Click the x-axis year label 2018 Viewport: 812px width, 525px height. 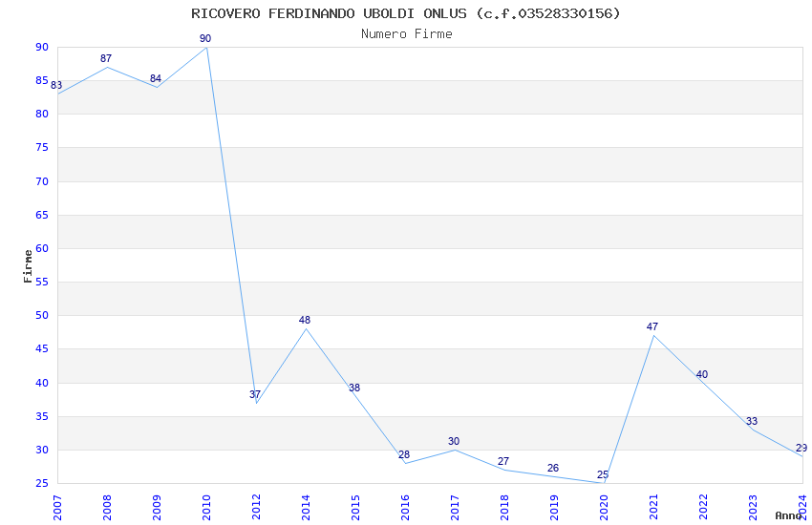tap(505, 508)
